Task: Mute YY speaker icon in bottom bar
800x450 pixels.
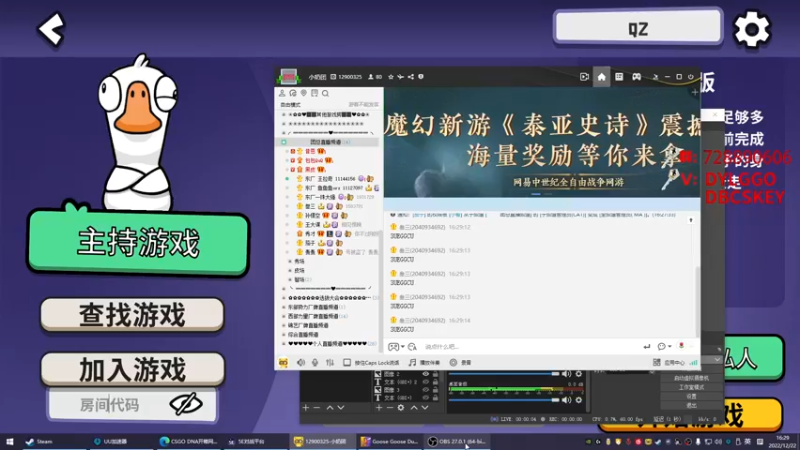Action: tap(301, 362)
